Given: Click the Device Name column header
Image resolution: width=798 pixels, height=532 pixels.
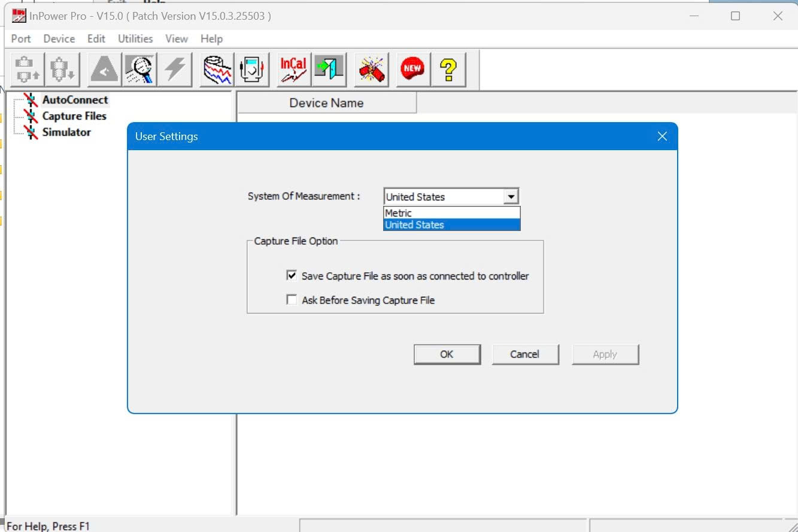Looking at the screenshot, I should point(326,103).
